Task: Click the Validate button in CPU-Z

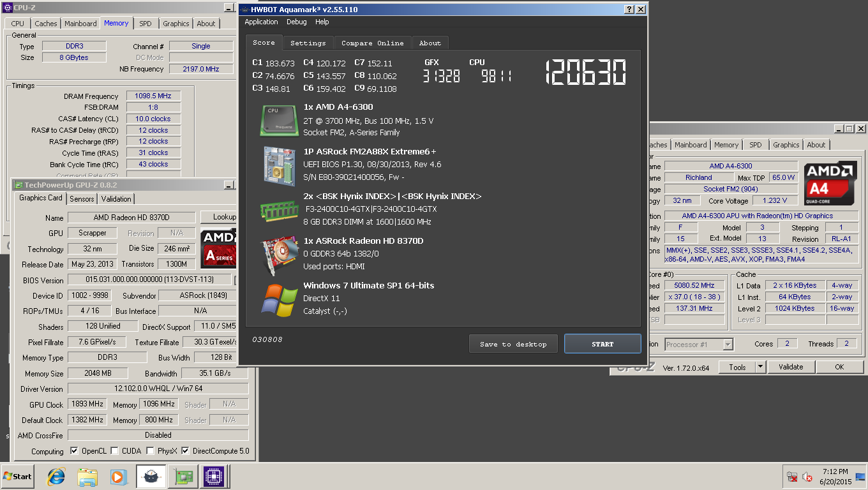Action: pyautogui.click(x=791, y=367)
